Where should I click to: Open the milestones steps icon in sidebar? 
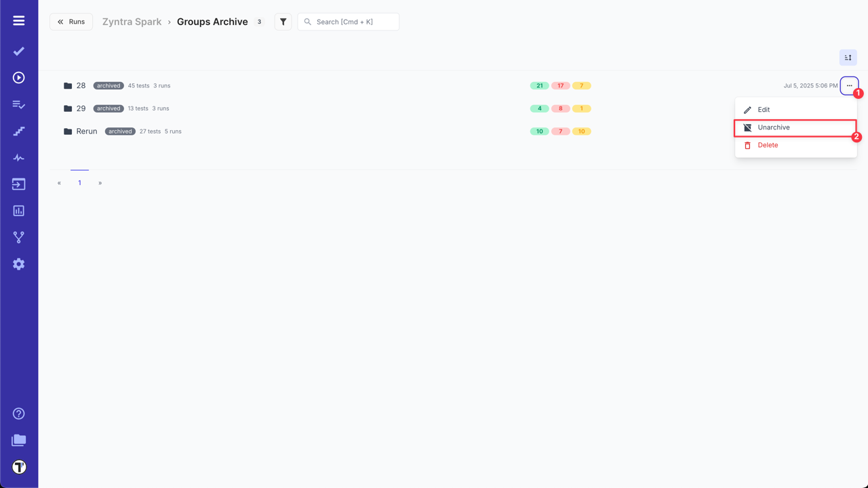pos(18,131)
